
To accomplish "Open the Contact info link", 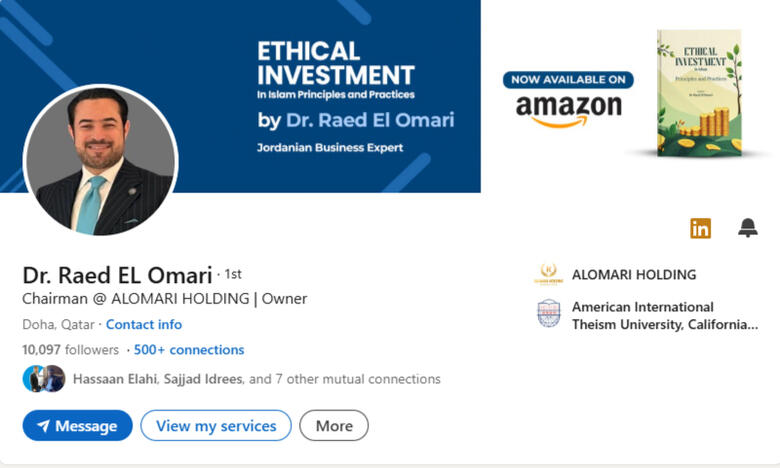I will pyautogui.click(x=144, y=324).
